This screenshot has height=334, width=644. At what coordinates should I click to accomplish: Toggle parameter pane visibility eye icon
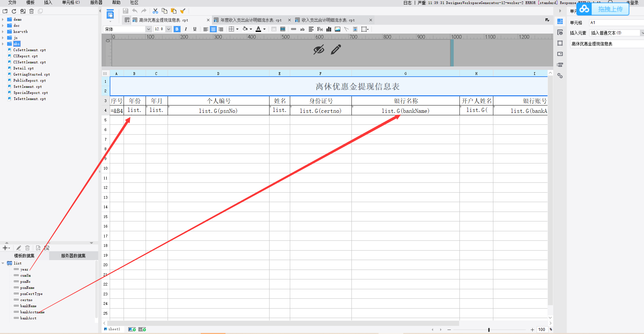[319, 50]
